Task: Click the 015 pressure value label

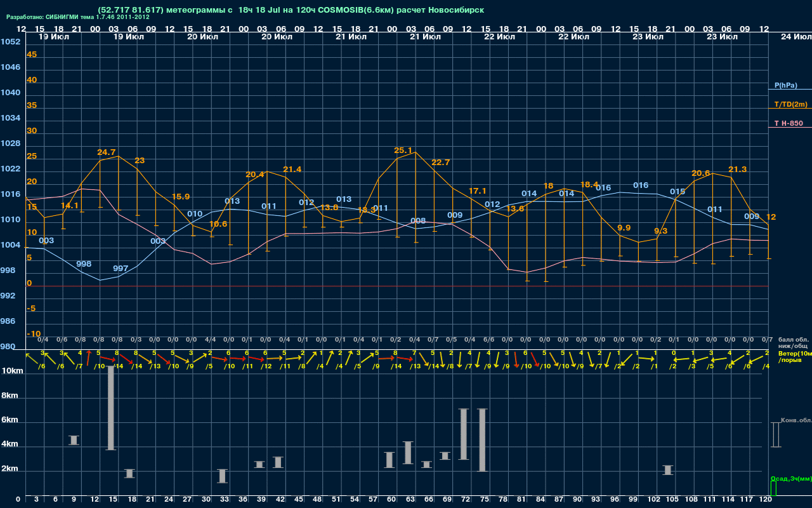Action: [678, 192]
